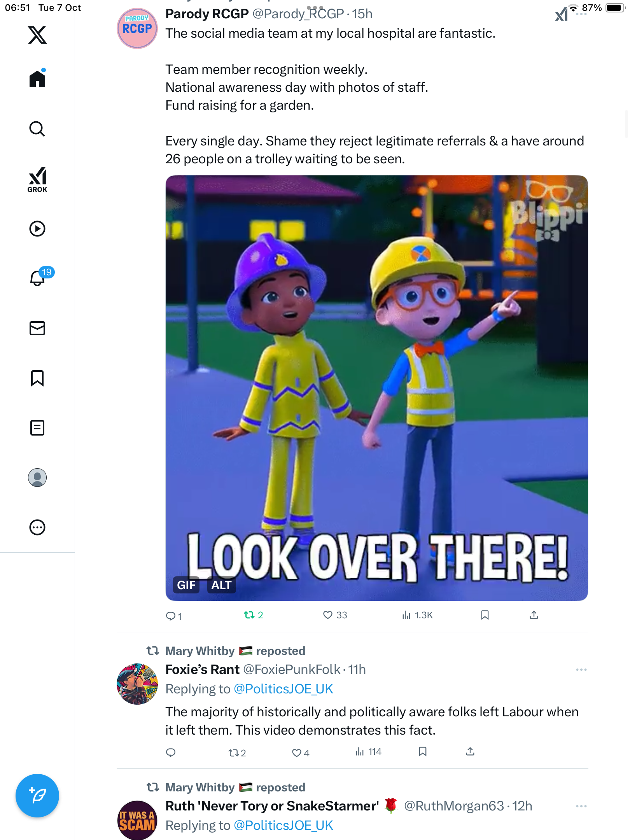This screenshot has width=630, height=840.
Task: Open the Grok sidebar icon
Action: 37,179
